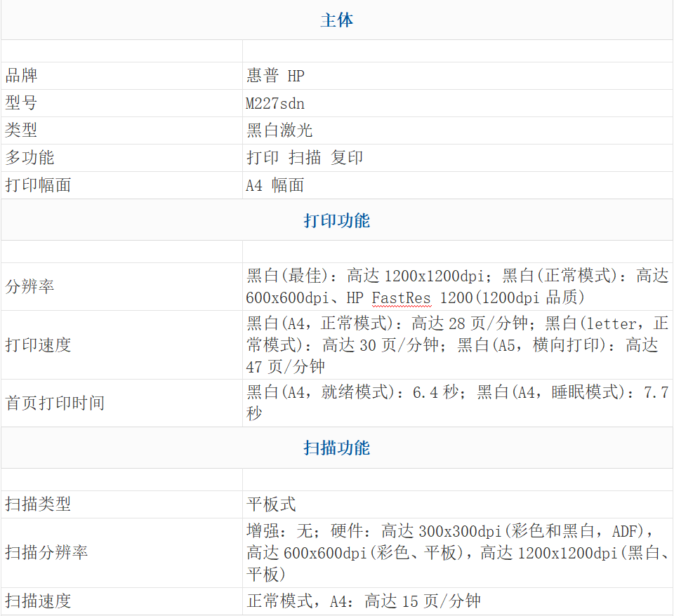Select the 平板式 scan type value
The height and width of the screenshot is (616, 674).
(271, 504)
